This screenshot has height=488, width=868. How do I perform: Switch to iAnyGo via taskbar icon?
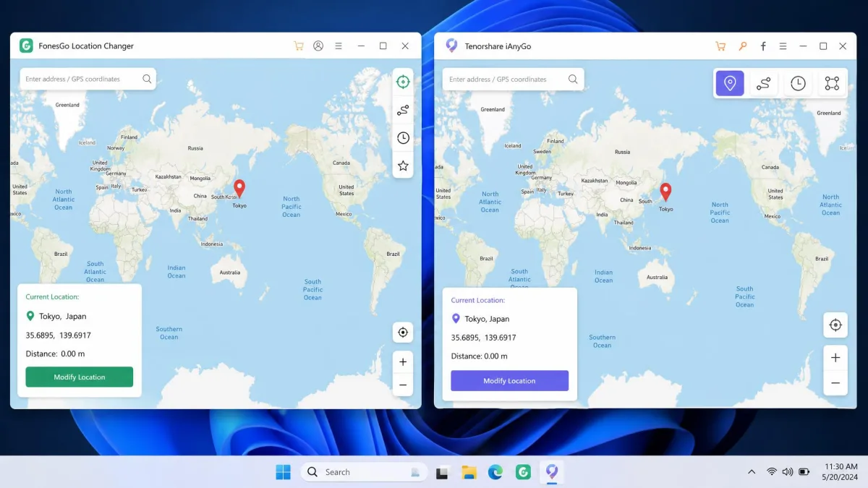(x=552, y=472)
